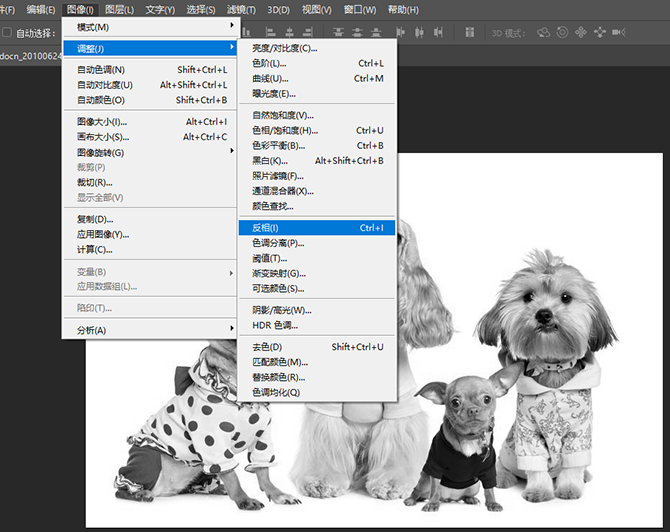The height and width of the screenshot is (532, 670).
Task: Choose 画布大小(S) canvas size
Action: 150,137
